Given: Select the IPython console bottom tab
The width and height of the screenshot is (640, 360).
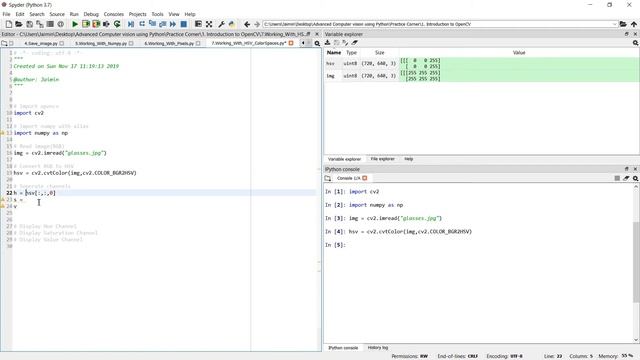Looking at the screenshot, I should click(x=343, y=348).
